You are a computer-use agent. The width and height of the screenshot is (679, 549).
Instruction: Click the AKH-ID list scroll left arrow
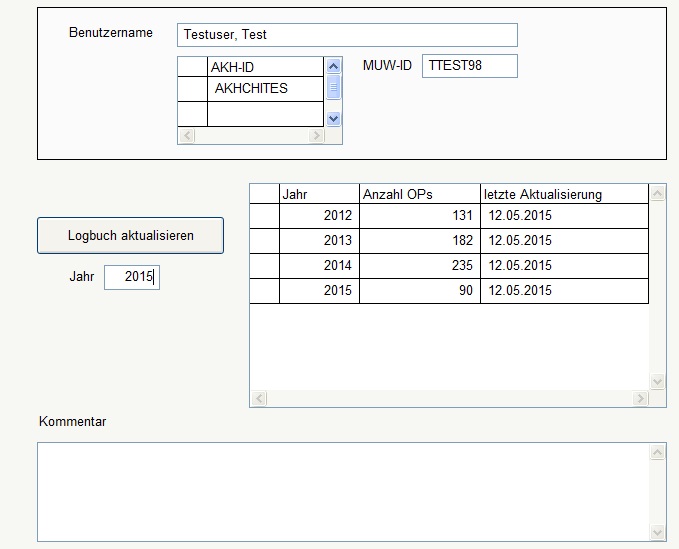tap(185, 136)
